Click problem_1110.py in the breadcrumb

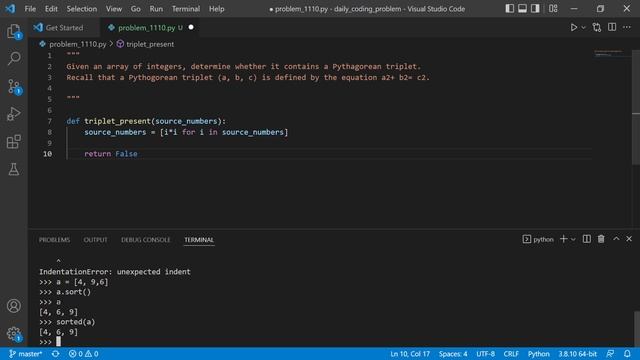77,44
